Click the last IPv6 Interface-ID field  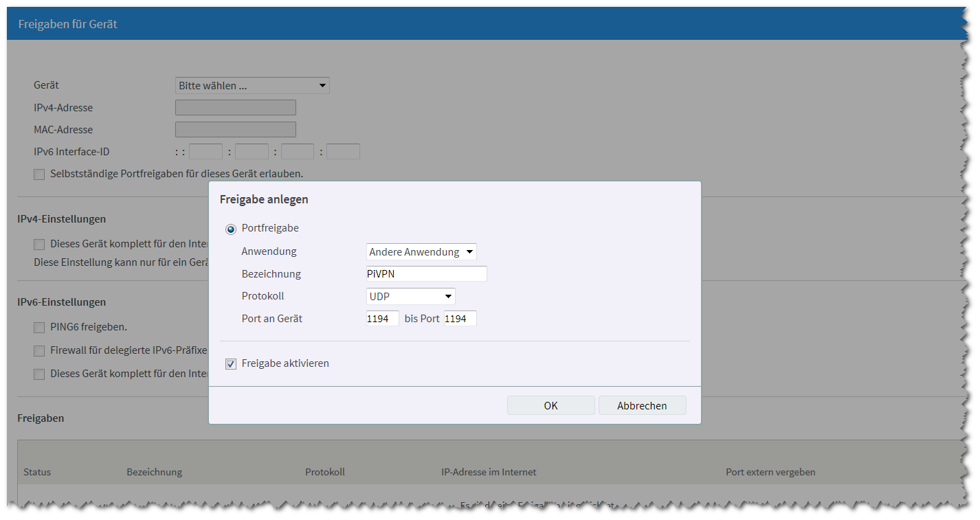[343, 152]
